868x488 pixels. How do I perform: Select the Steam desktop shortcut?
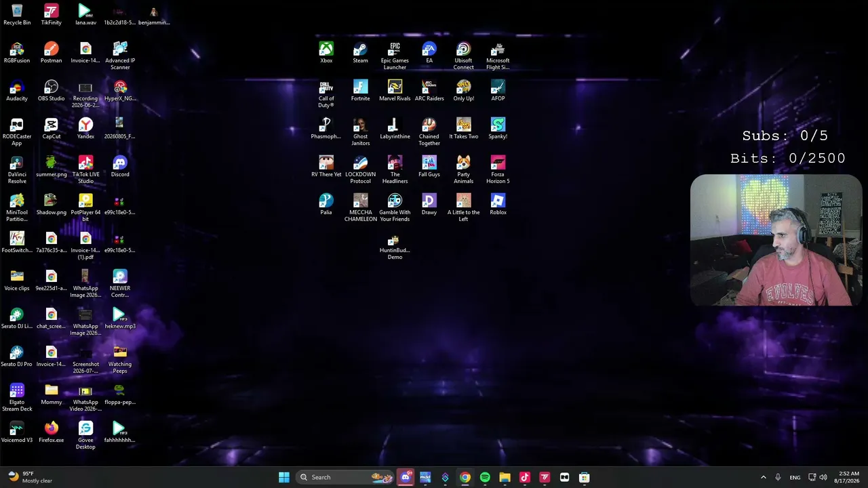point(360,52)
